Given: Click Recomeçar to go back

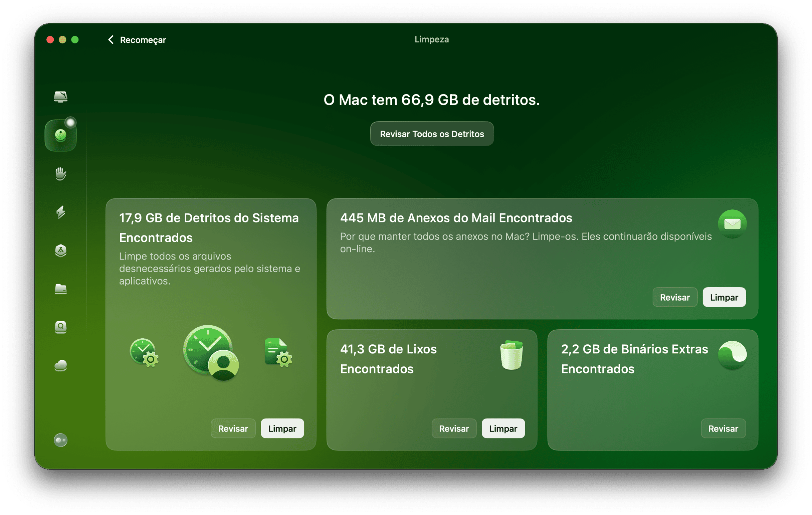Looking at the screenshot, I should tap(136, 40).
